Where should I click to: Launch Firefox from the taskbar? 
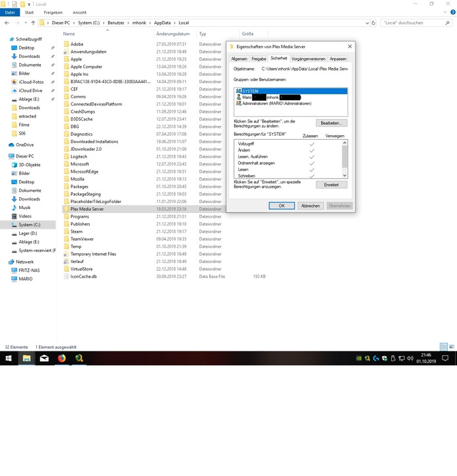(x=61, y=358)
